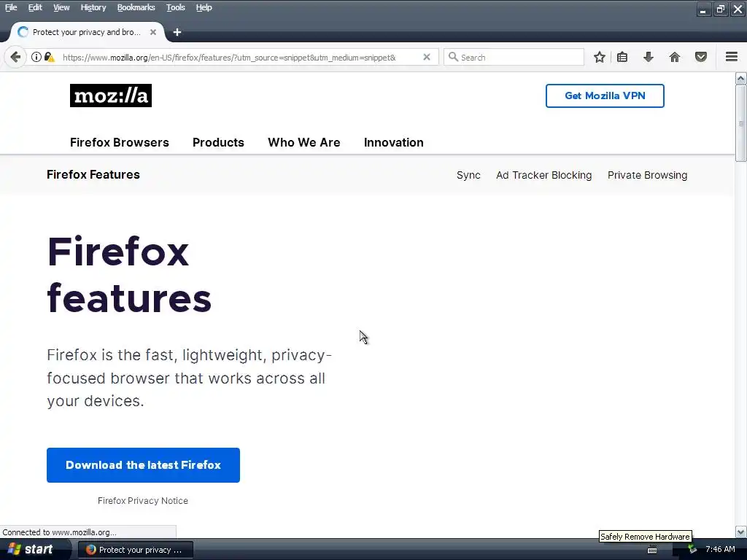This screenshot has height=560, width=747.
Task: Click the 7:46 AM clock
Action: [x=720, y=549]
